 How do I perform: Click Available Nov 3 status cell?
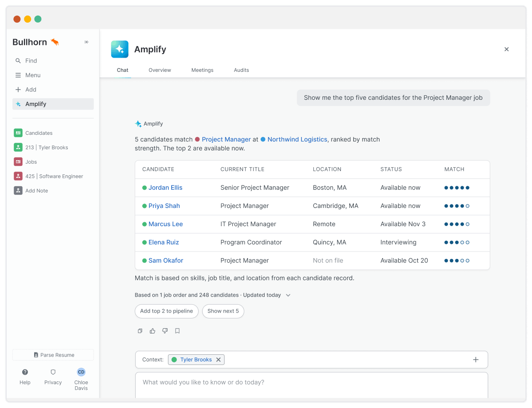[x=403, y=224]
